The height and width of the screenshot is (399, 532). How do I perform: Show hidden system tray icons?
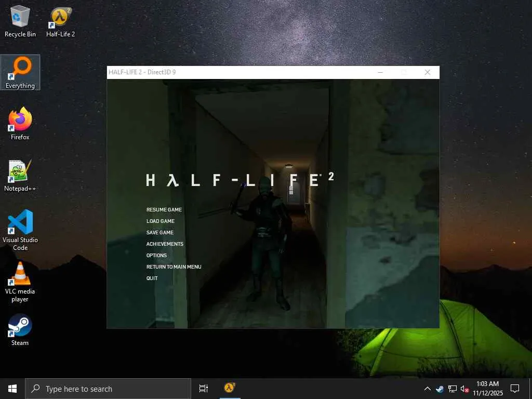[428, 389]
